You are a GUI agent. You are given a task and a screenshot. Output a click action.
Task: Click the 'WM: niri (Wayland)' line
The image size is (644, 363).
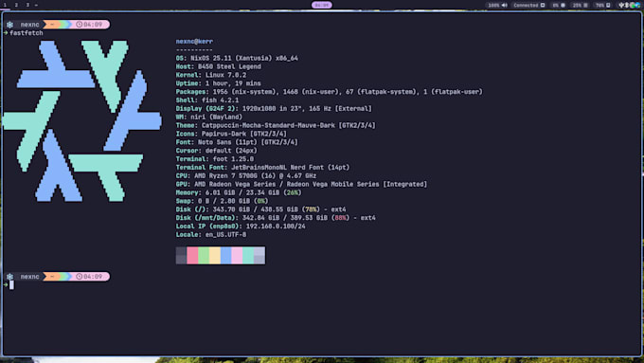[209, 117]
